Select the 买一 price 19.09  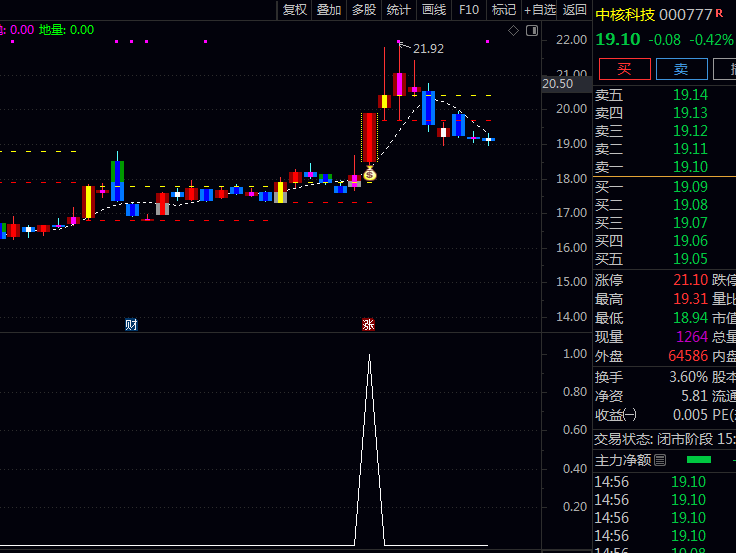pos(690,187)
